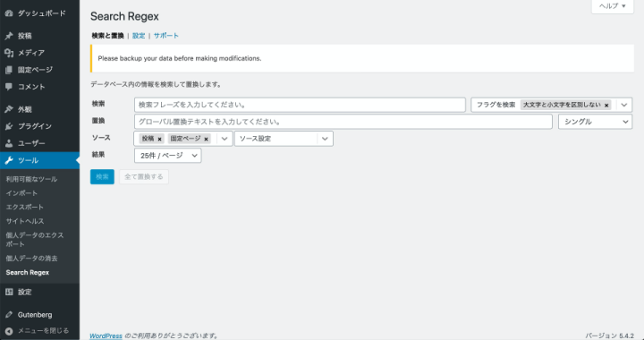This screenshot has height=340, width=644.
Task: Click the Gutenberg pencil icon
Action: (x=9, y=315)
